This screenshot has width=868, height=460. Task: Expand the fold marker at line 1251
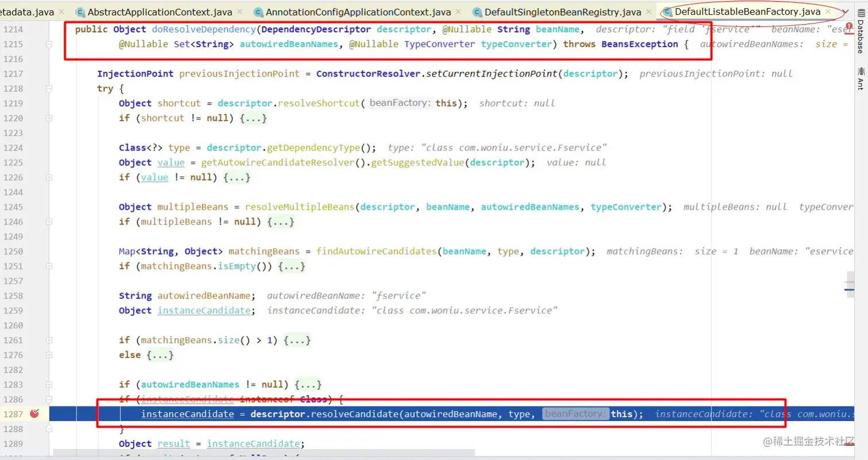point(49,266)
